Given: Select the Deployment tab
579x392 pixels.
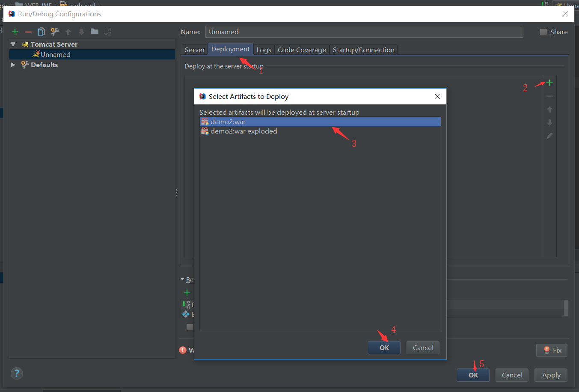Looking at the screenshot, I should coord(231,49).
